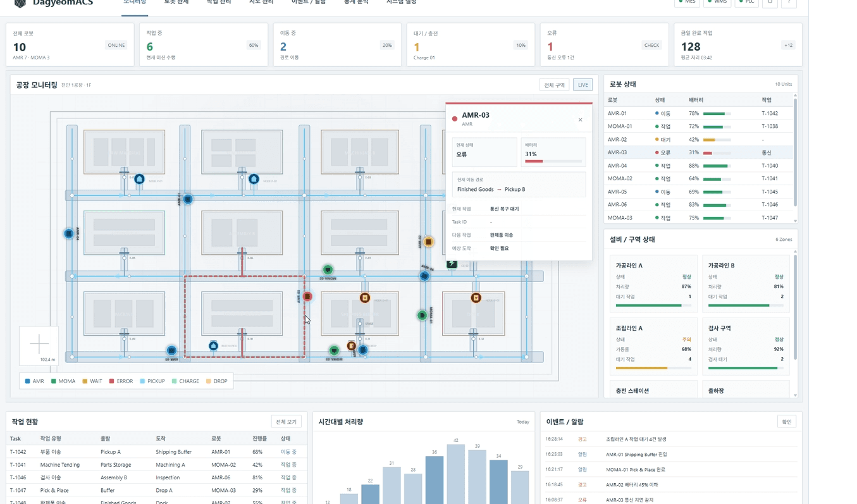Select the AMR-05 robot marker on bottom aisle

tap(171, 350)
